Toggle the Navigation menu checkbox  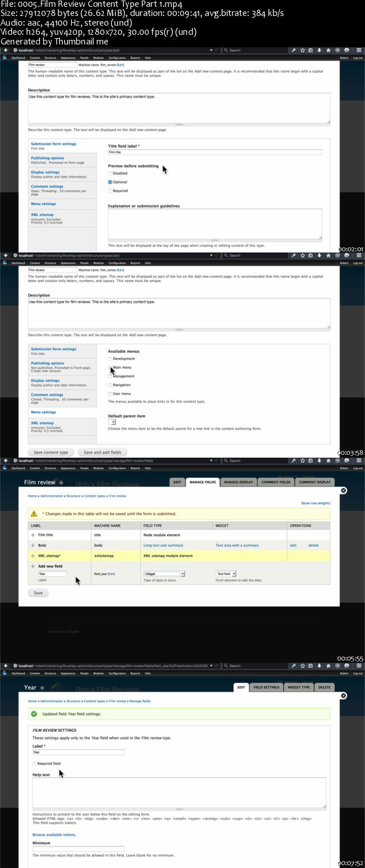[x=110, y=385]
